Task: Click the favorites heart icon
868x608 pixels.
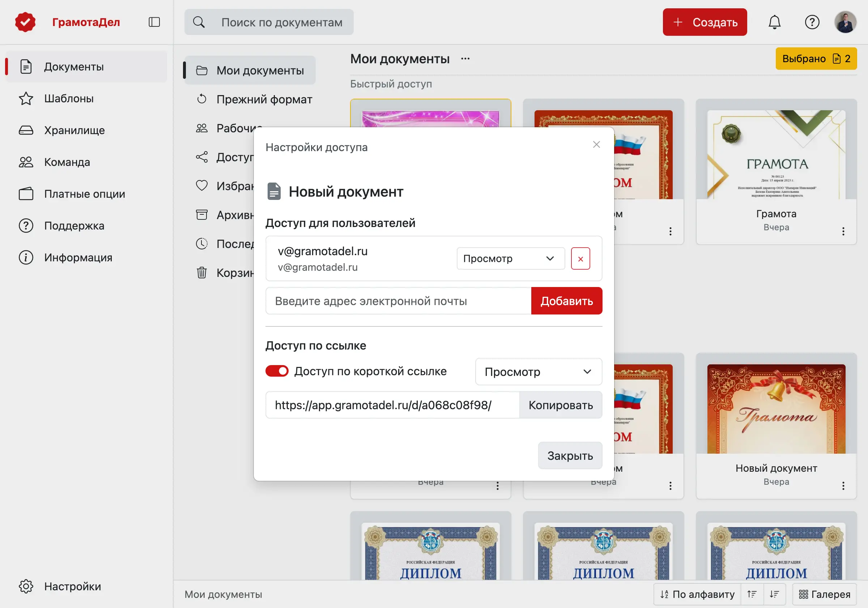Action: 202,185
